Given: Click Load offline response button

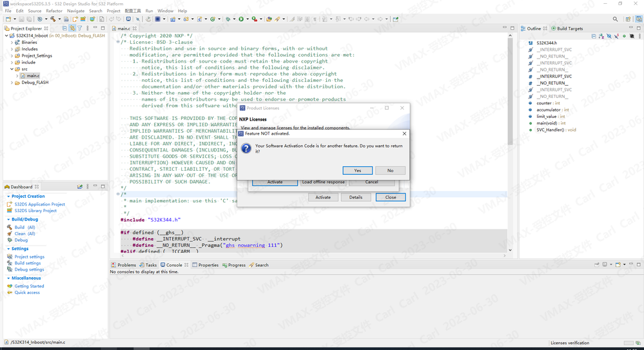Looking at the screenshot, I should pyautogui.click(x=323, y=182).
